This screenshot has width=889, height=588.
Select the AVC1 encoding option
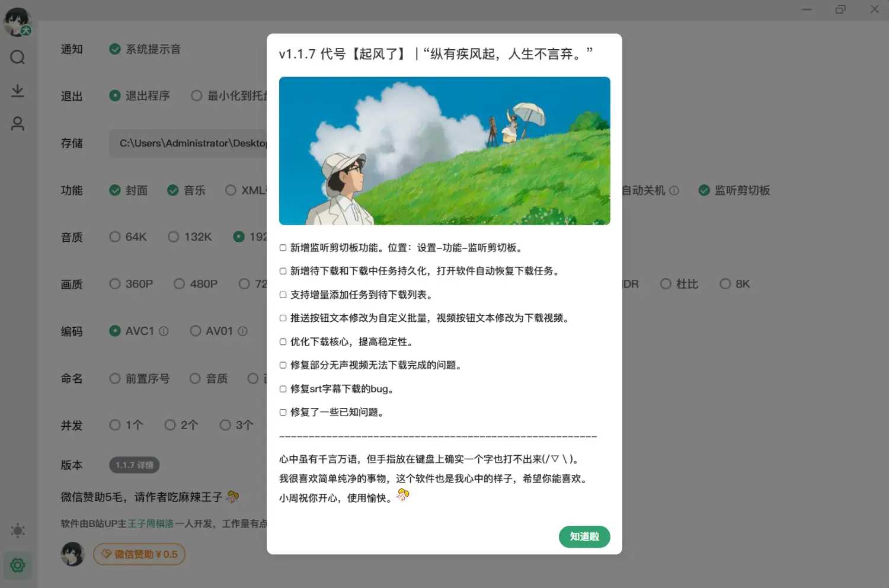click(132, 331)
